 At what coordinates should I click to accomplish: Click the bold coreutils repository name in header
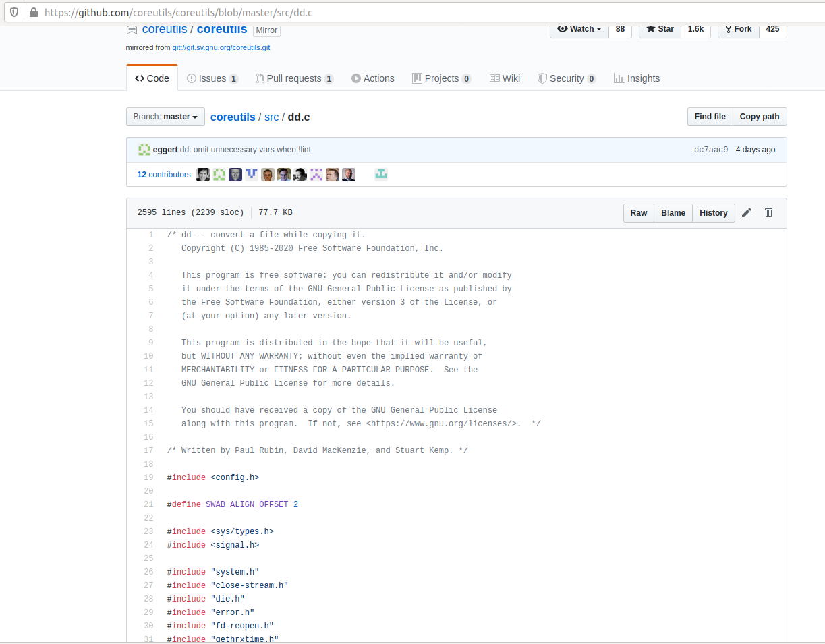[222, 30]
